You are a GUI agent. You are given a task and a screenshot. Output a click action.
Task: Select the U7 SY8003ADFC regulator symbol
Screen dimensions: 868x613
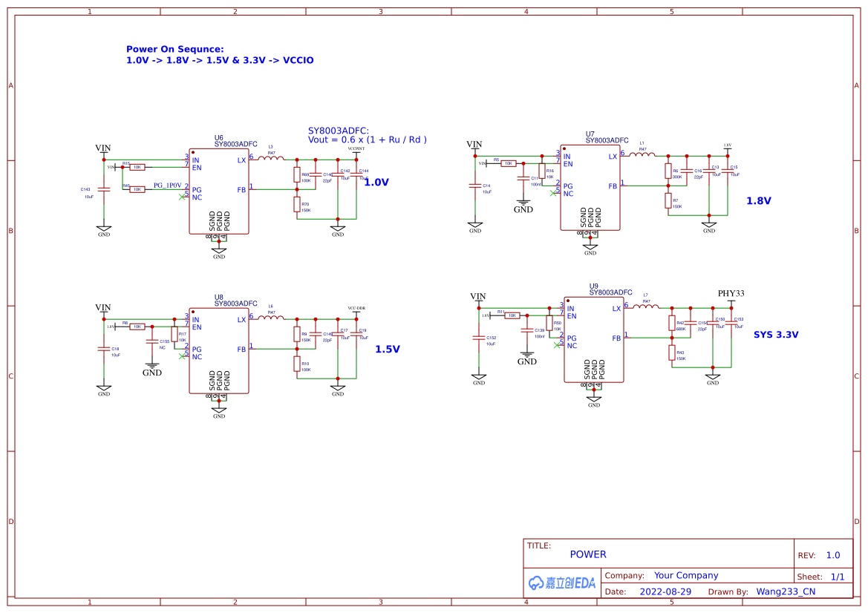pos(590,188)
